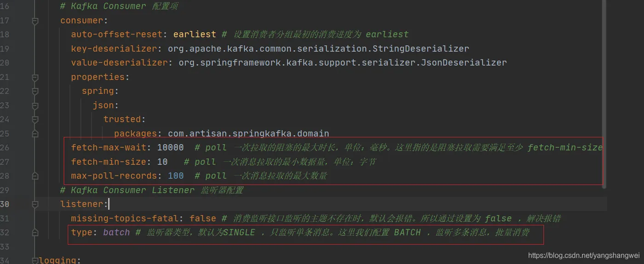Click the missing-topics-fatal false value
This screenshot has height=264, width=644.
pyautogui.click(x=202, y=218)
